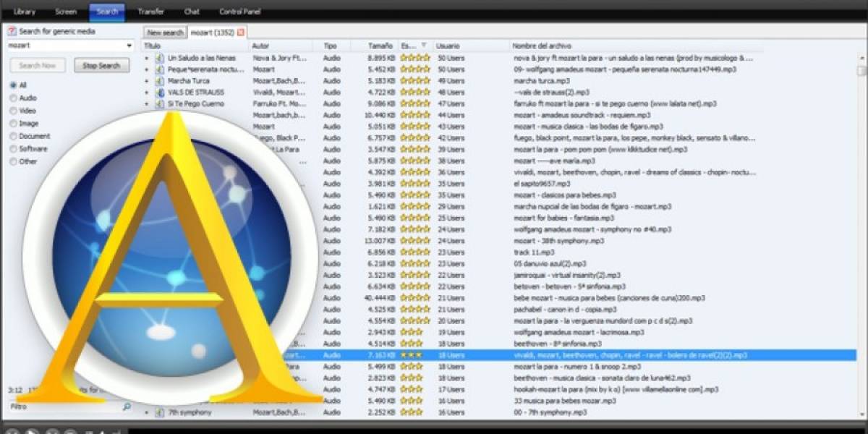Screen dimensions: 868x434
Task: Open the Library tab
Action: point(25,12)
